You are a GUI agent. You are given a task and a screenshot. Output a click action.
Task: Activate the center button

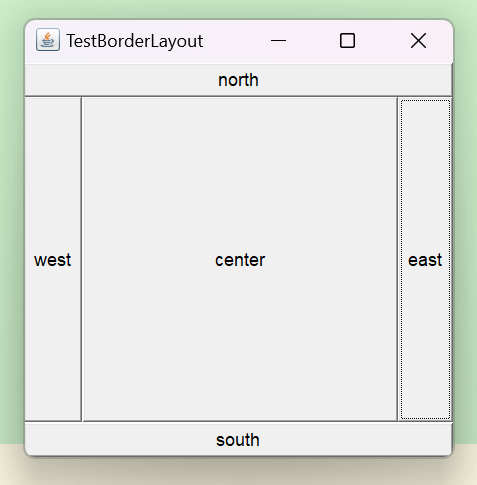pos(240,259)
